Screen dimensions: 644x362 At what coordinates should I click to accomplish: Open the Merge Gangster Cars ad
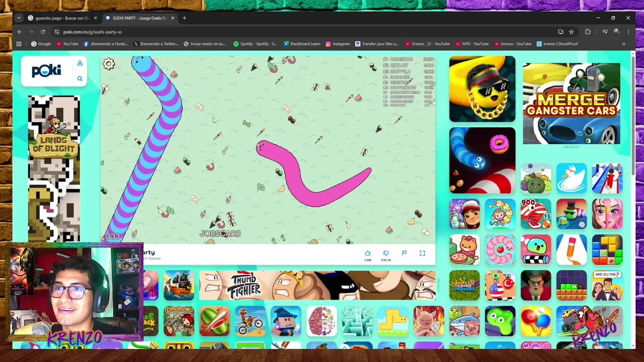(572, 104)
